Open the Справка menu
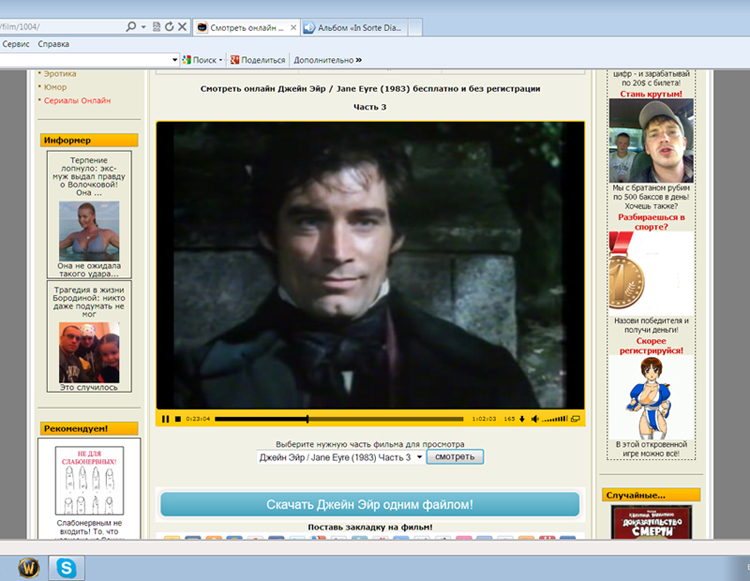The height and width of the screenshot is (581, 750). tap(54, 44)
